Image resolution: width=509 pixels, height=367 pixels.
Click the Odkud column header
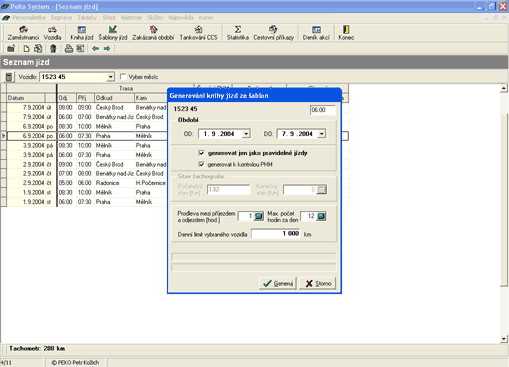pos(114,98)
